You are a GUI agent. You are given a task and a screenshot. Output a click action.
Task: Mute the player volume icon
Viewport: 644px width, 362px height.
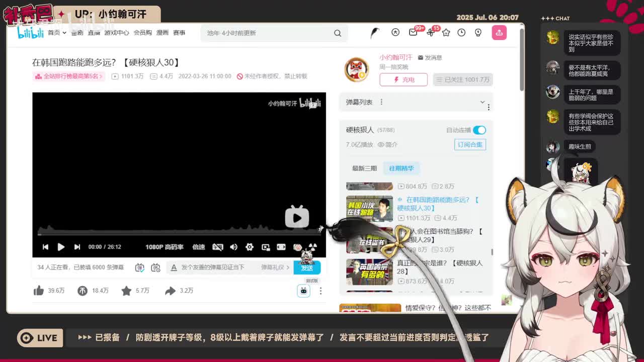click(233, 247)
